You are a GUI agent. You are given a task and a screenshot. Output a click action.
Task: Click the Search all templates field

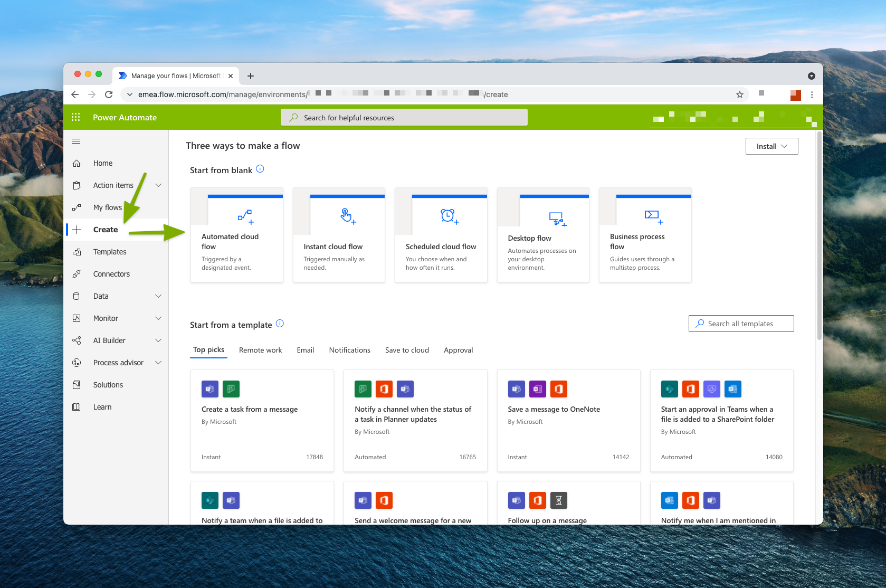coord(741,324)
